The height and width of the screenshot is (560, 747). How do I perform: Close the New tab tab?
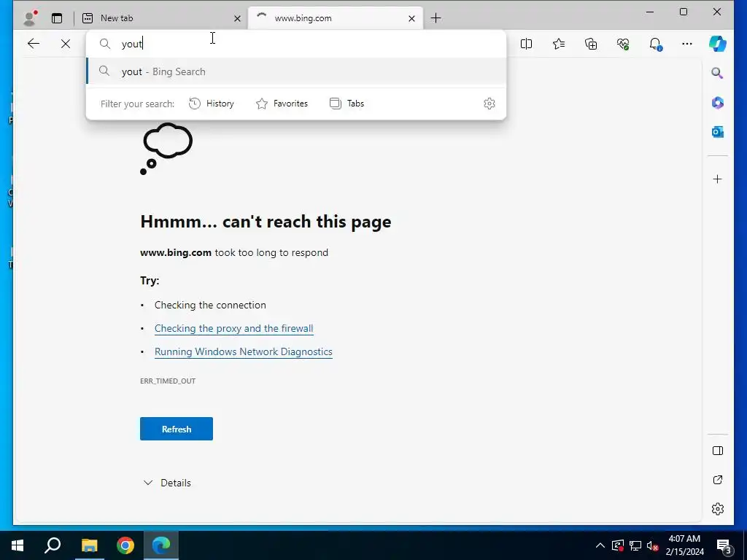tap(237, 18)
